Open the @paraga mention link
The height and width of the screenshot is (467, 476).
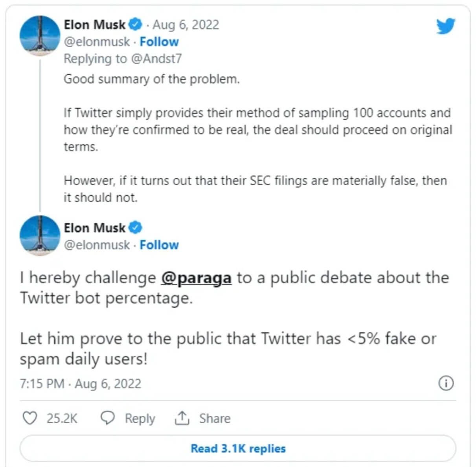coord(197,277)
